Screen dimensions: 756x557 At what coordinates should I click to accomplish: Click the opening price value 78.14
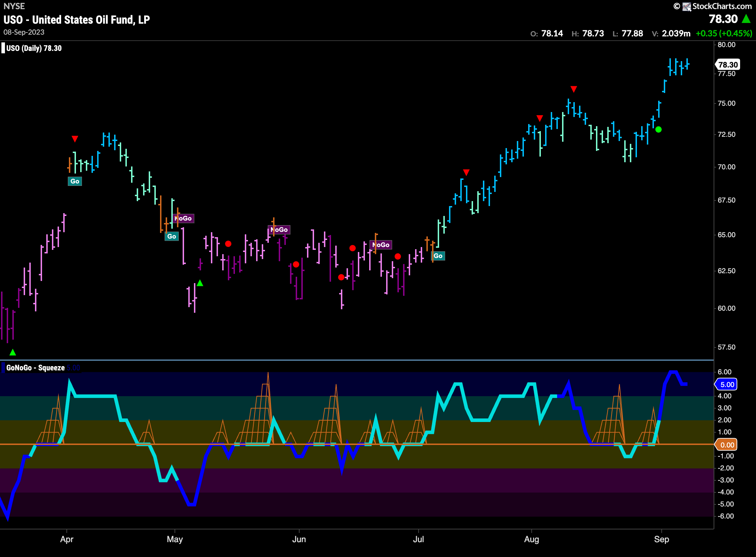[552, 34]
